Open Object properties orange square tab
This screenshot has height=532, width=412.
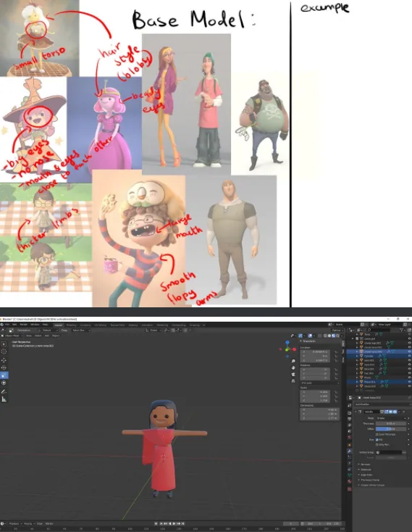point(349,445)
